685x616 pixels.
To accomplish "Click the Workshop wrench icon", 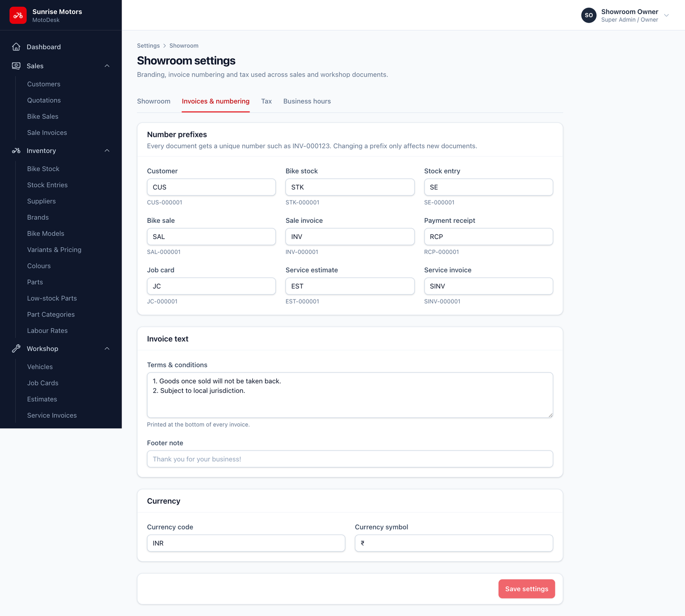I will (16, 349).
